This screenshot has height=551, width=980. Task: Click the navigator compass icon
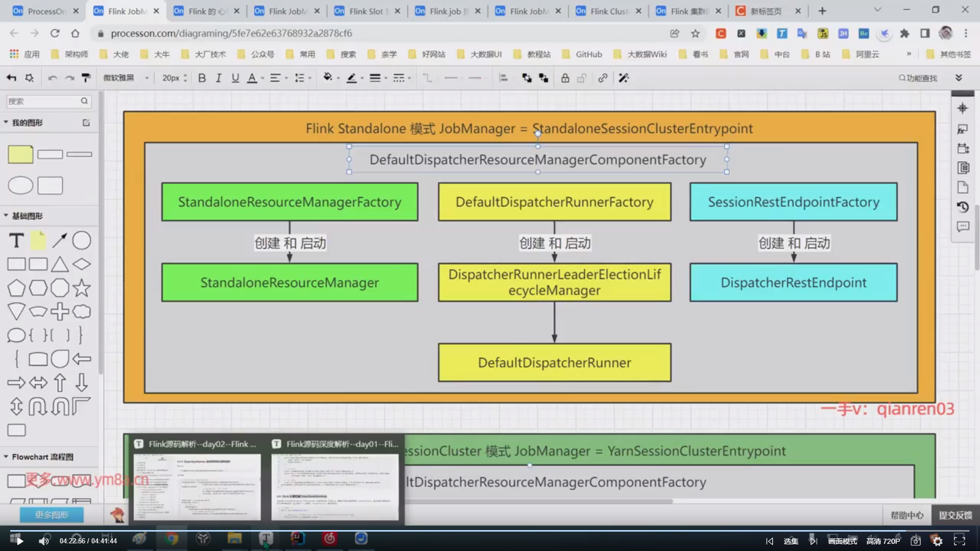(963, 108)
